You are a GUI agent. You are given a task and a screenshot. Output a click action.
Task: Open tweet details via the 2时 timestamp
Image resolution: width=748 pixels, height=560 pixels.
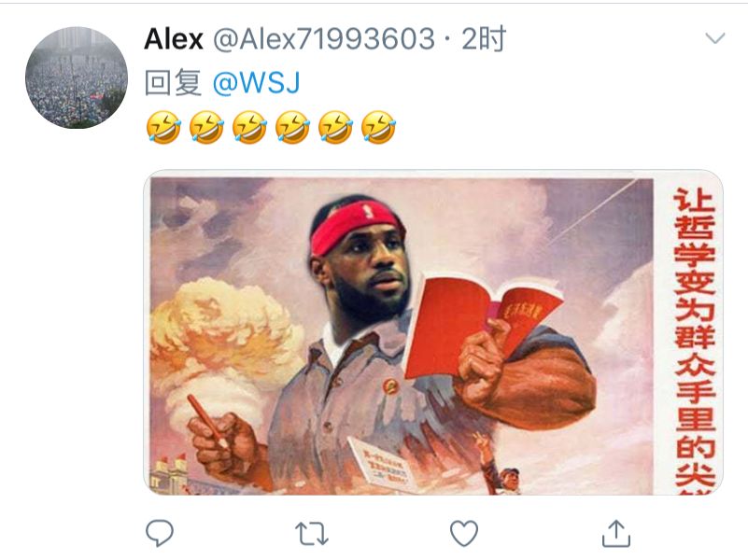[x=484, y=38]
